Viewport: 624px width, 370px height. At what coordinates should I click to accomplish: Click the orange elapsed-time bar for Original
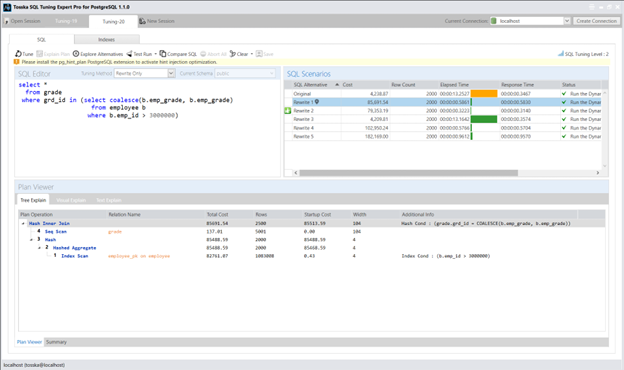tap(484, 93)
